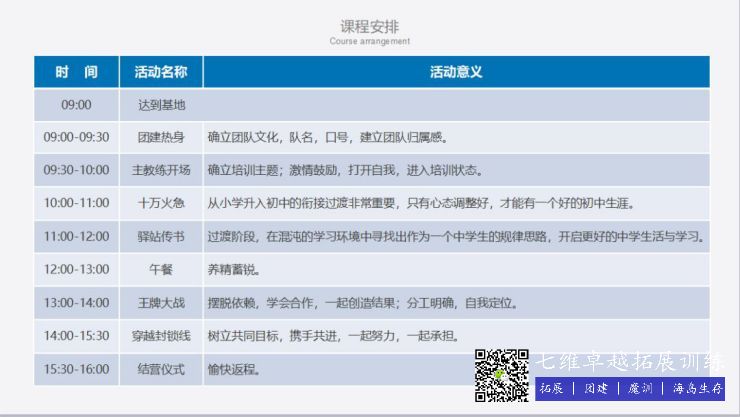
Task: Click the 十万火急 activity name
Action: (160, 203)
